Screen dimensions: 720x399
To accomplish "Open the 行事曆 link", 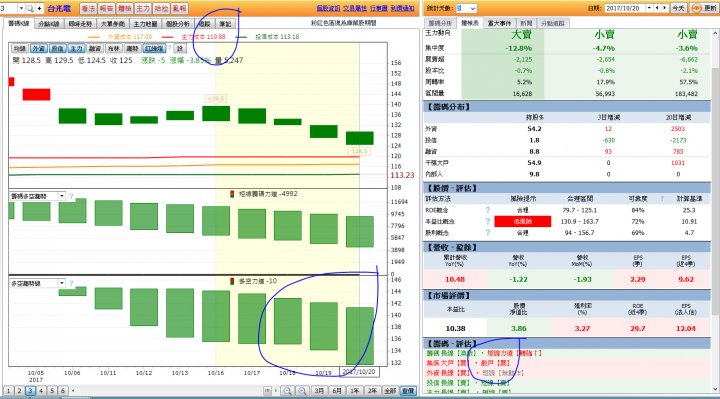I will pyautogui.click(x=379, y=8).
